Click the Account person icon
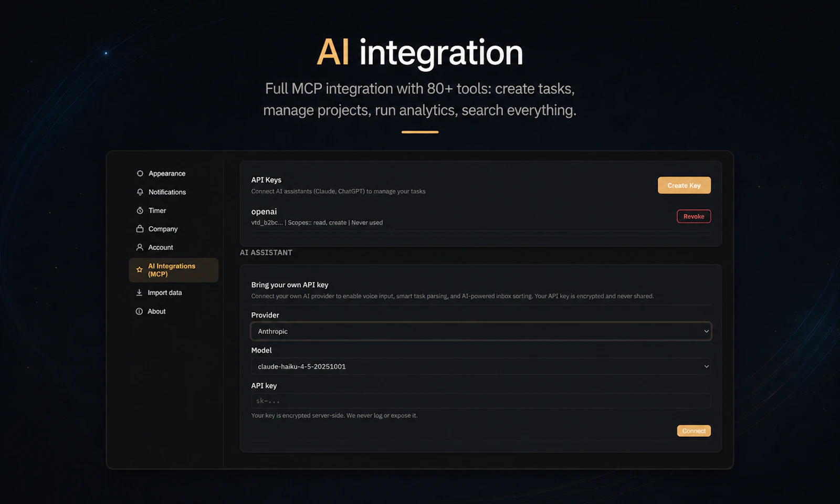This screenshot has height=504, width=840. (140, 247)
